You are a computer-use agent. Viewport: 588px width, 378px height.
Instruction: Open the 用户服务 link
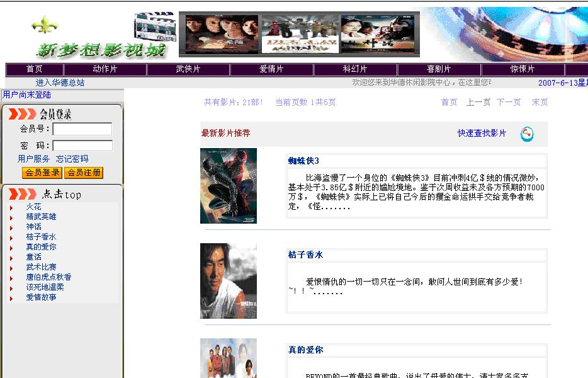coord(34,159)
